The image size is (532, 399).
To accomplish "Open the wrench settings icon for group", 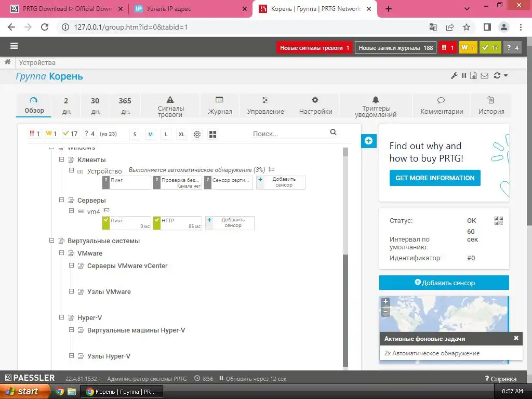I will [454, 76].
